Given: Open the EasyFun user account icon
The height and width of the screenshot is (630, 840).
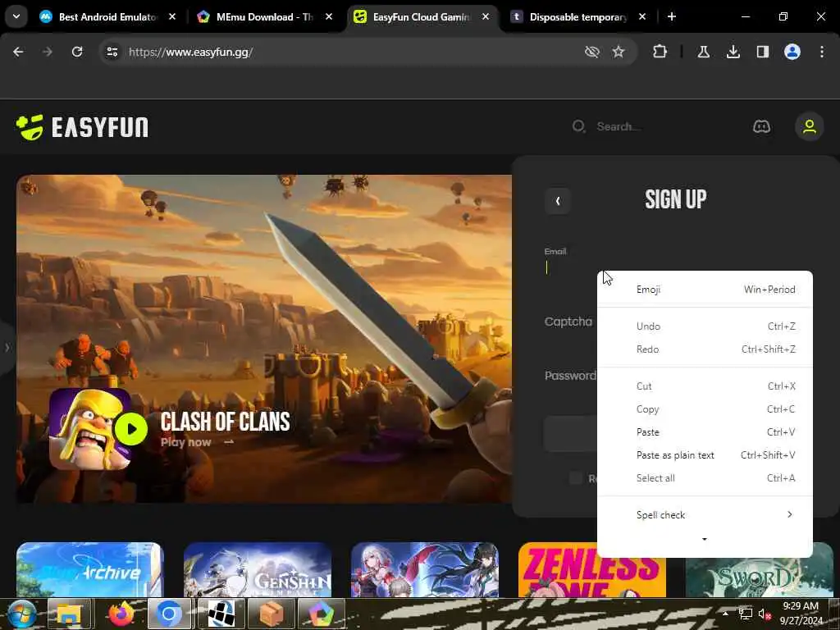Looking at the screenshot, I should [x=810, y=127].
